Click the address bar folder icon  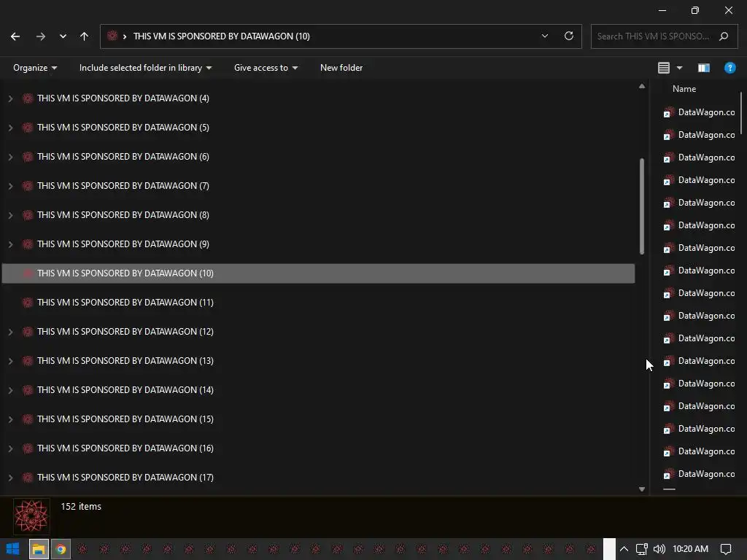click(x=112, y=36)
